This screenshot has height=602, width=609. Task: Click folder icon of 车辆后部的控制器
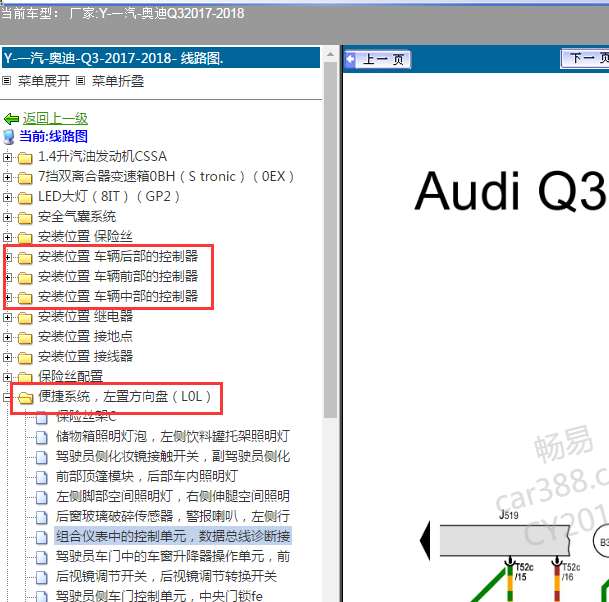25,258
